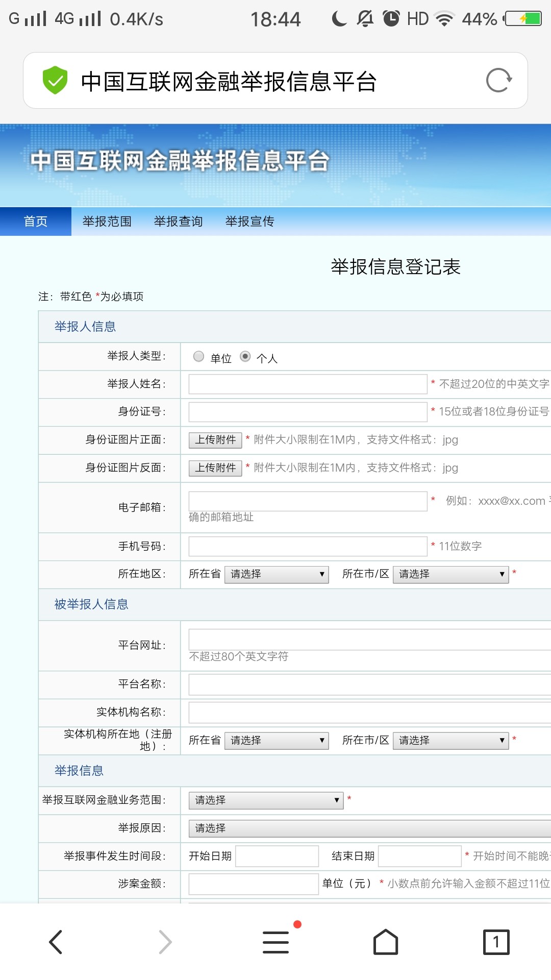Go forward with the browser forward arrow
This screenshot has height=980, width=551.
point(165,942)
